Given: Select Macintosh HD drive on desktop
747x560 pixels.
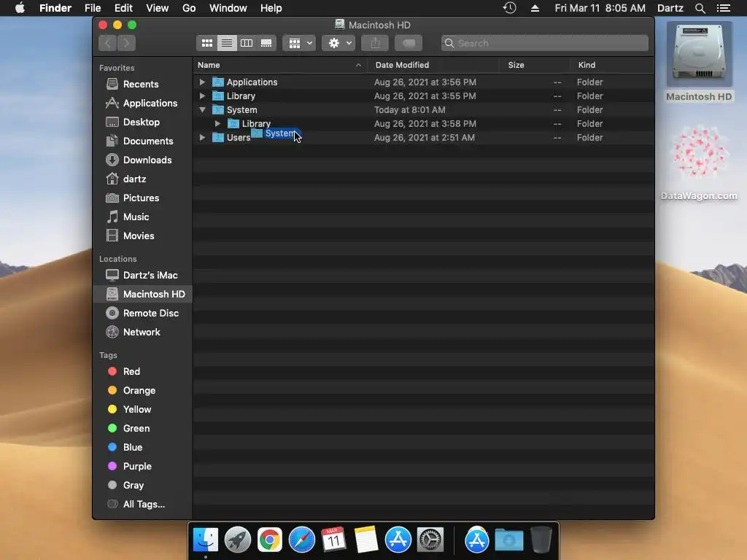Looking at the screenshot, I should coord(699,62).
